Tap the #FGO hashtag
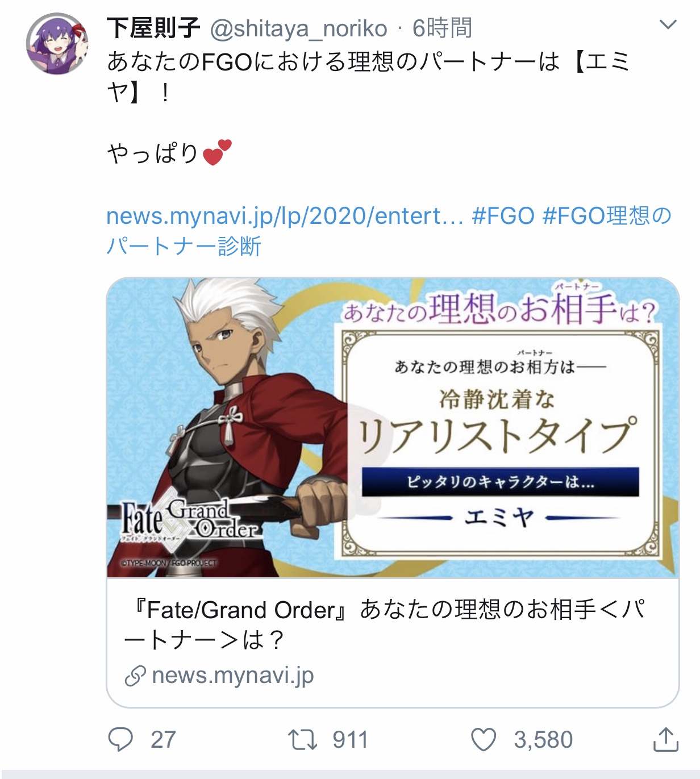 pyautogui.click(x=503, y=216)
